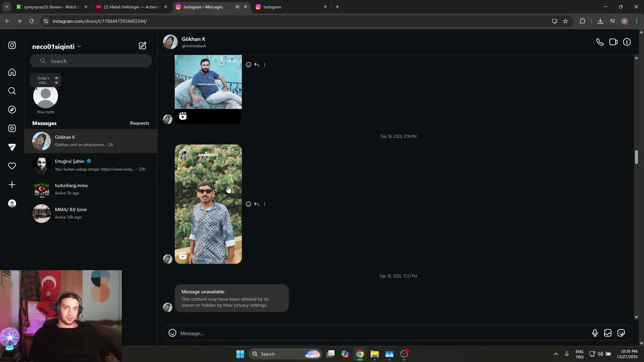Open profile avatar in sidebar

(x=12, y=204)
